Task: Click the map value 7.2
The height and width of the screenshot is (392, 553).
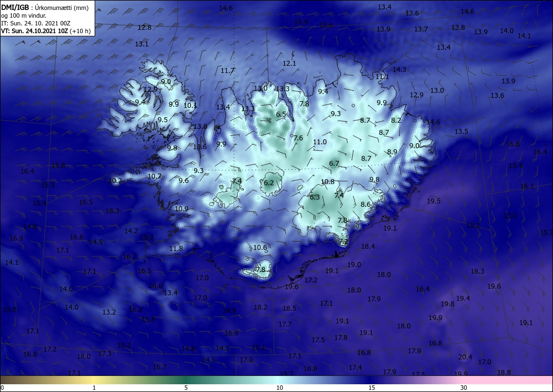Action: point(343,242)
